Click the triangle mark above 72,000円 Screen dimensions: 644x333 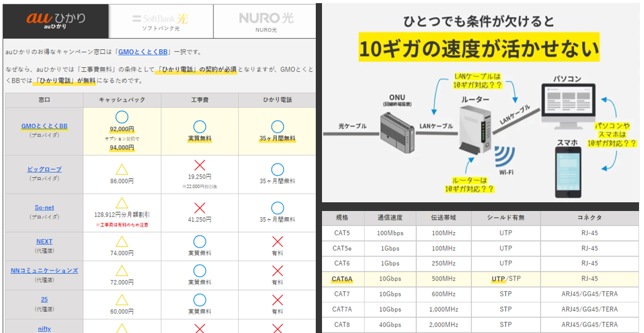coord(122,271)
